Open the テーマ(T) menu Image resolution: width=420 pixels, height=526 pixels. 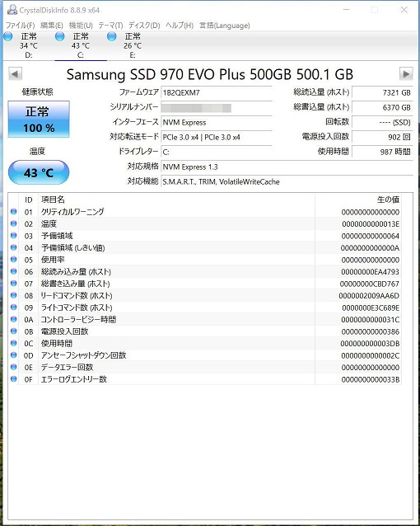(x=110, y=26)
